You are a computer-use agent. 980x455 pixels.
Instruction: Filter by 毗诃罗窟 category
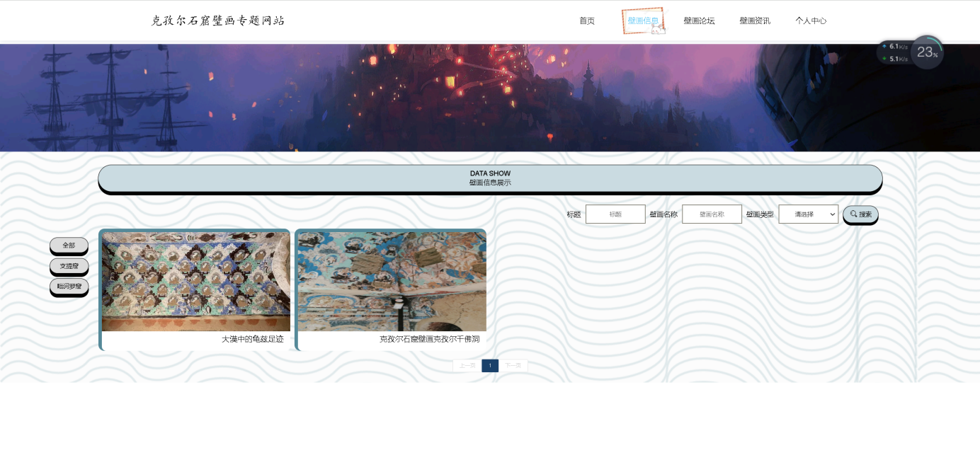[x=69, y=286]
